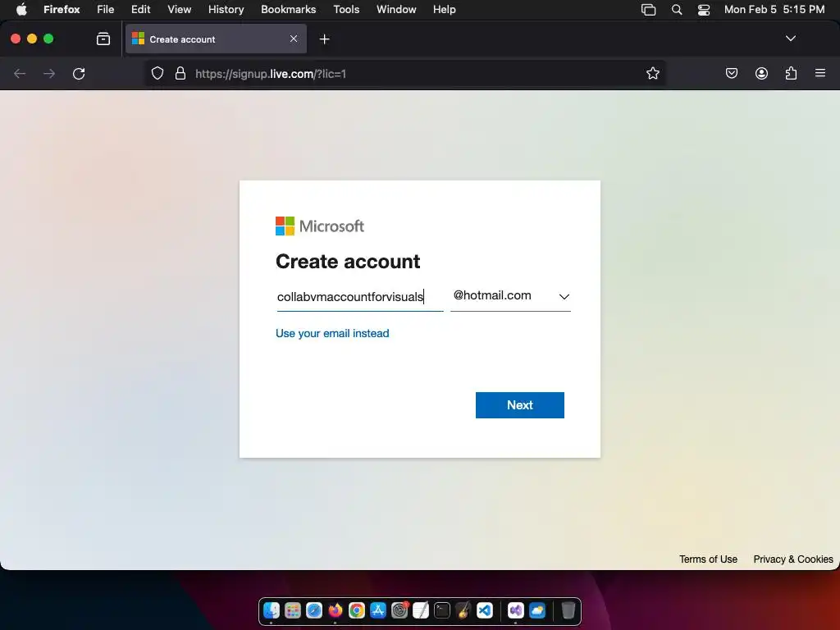Open Visual Studio from the Dock
Viewport: 840px width, 630px height.
(x=515, y=610)
